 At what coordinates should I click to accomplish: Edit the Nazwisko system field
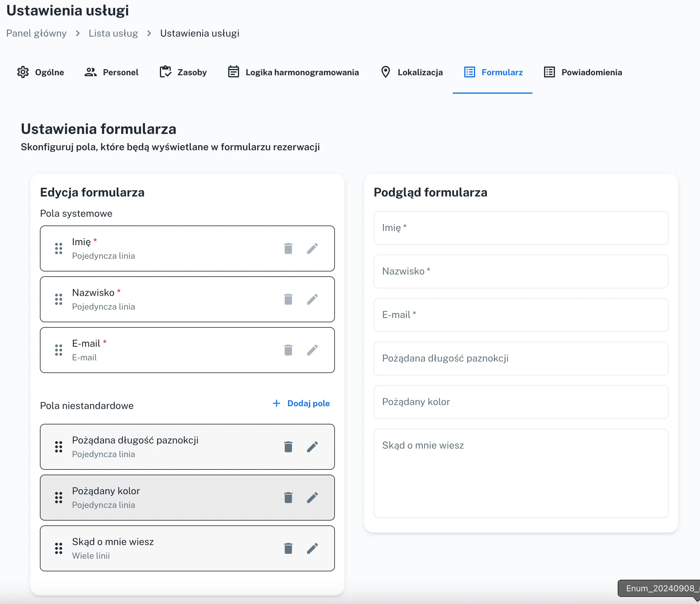(312, 299)
